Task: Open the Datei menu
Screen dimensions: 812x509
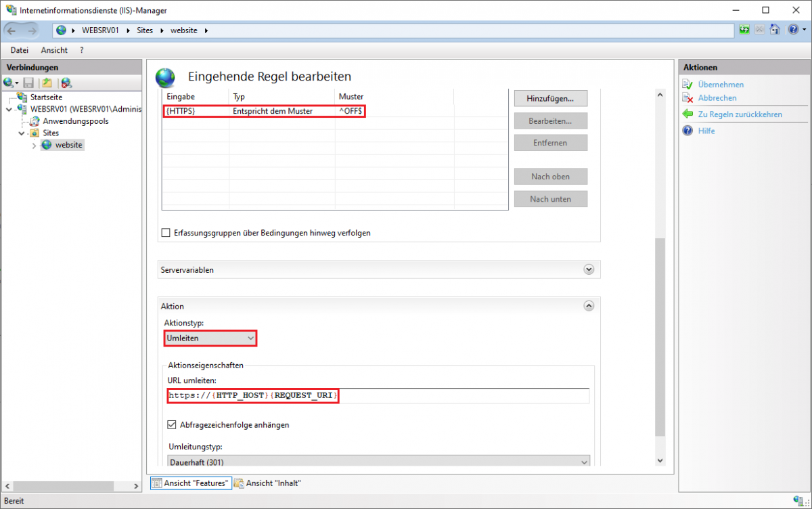Action: [20, 50]
